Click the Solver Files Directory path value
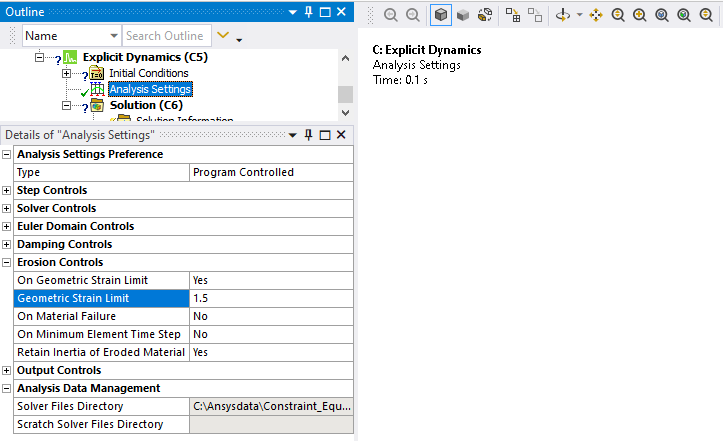The image size is (723, 441). [x=271, y=406]
